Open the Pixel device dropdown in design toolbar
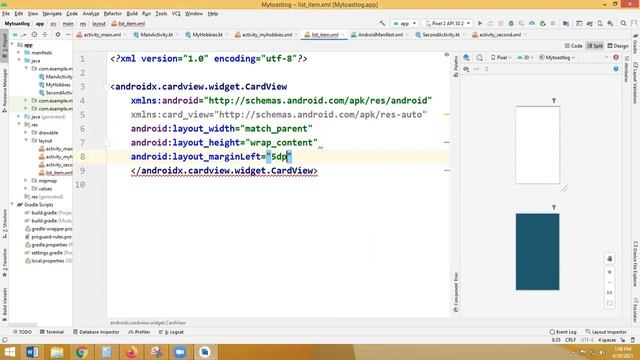Image resolution: width=640 pixels, height=360 pixels. [501, 58]
